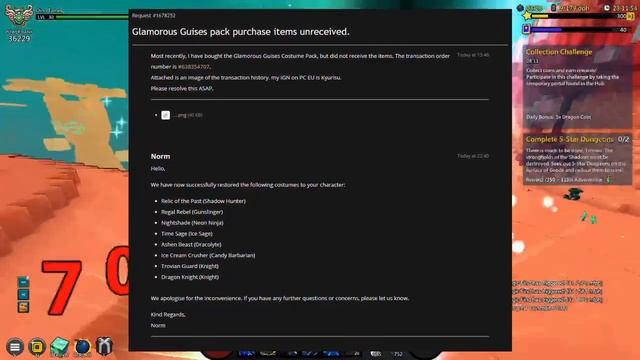Click the agent name Norm heading
Viewport: 640px width, 360px height.
tap(160, 156)
